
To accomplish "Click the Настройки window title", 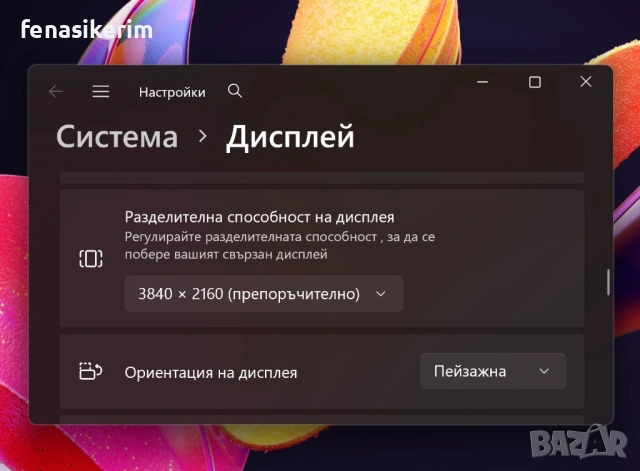I will click(x=172, y=92).
